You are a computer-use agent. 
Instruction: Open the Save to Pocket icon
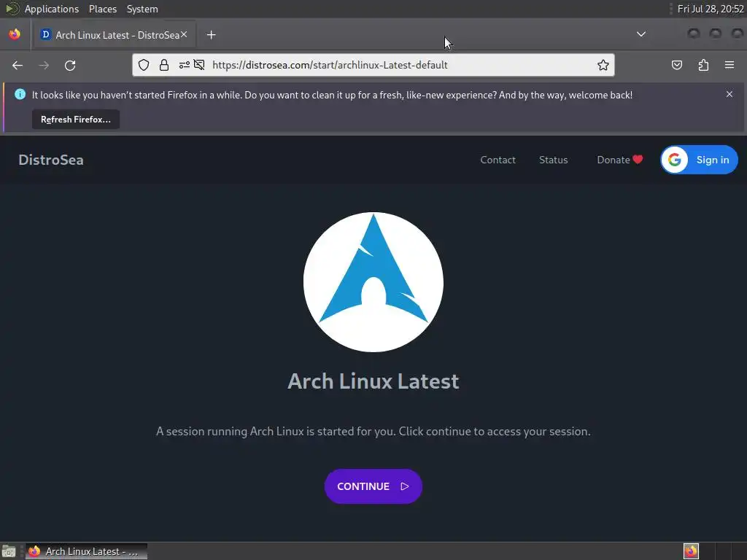coord(676,65)
